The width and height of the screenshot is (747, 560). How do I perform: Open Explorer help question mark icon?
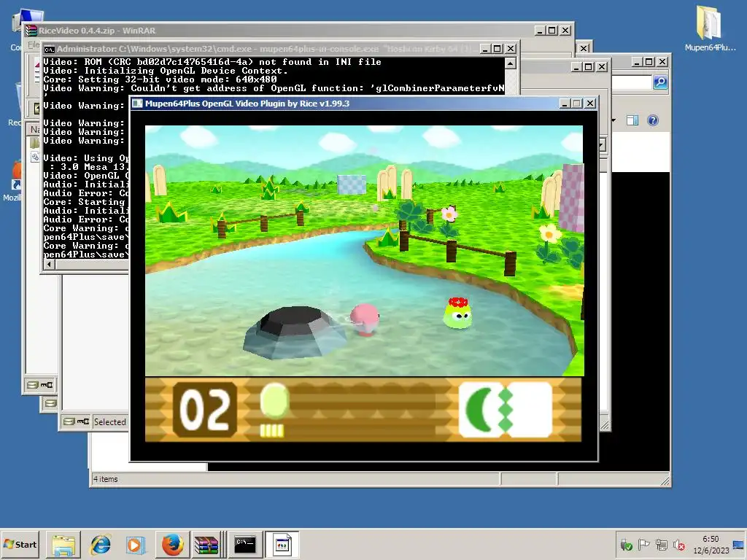pos(653,120)
